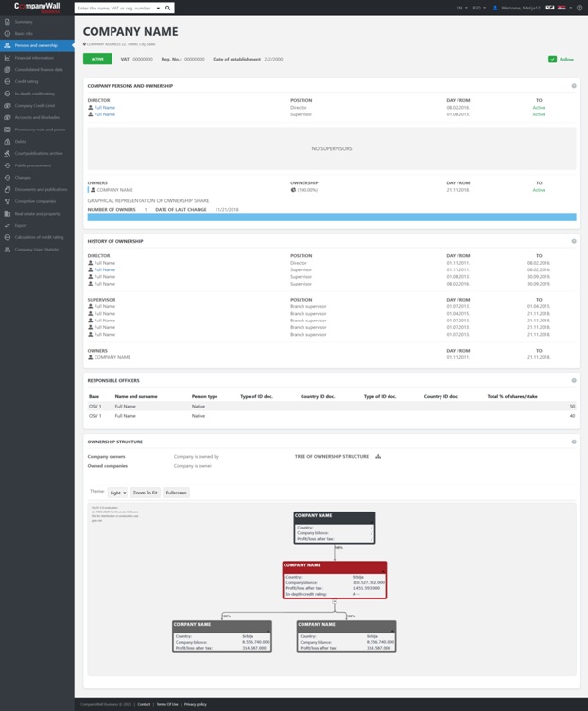This screenshot has width=588, height=711.
Task: Click the user profile icon beside Welcome
Action: pos(495,8)
